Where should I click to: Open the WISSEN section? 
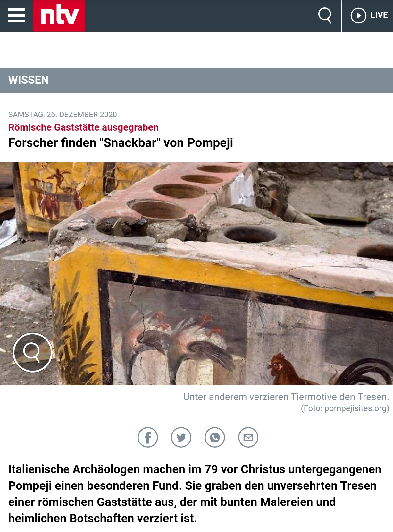[29, 80]
